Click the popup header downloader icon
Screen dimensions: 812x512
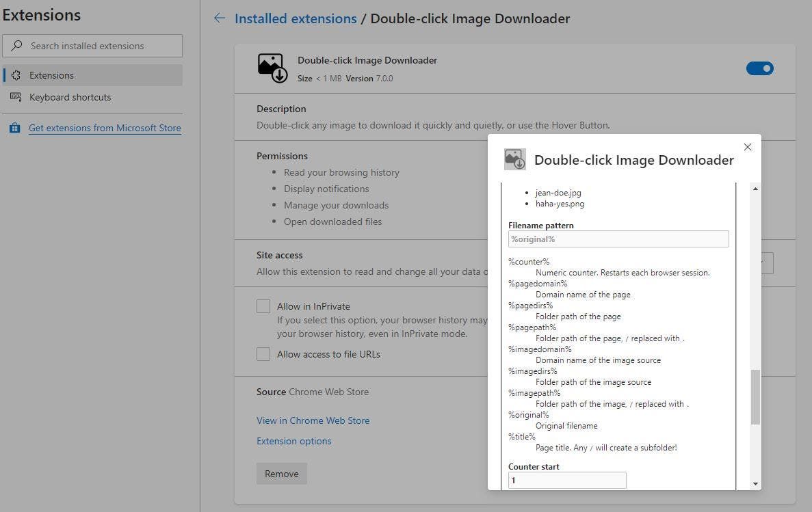[514, 159]
